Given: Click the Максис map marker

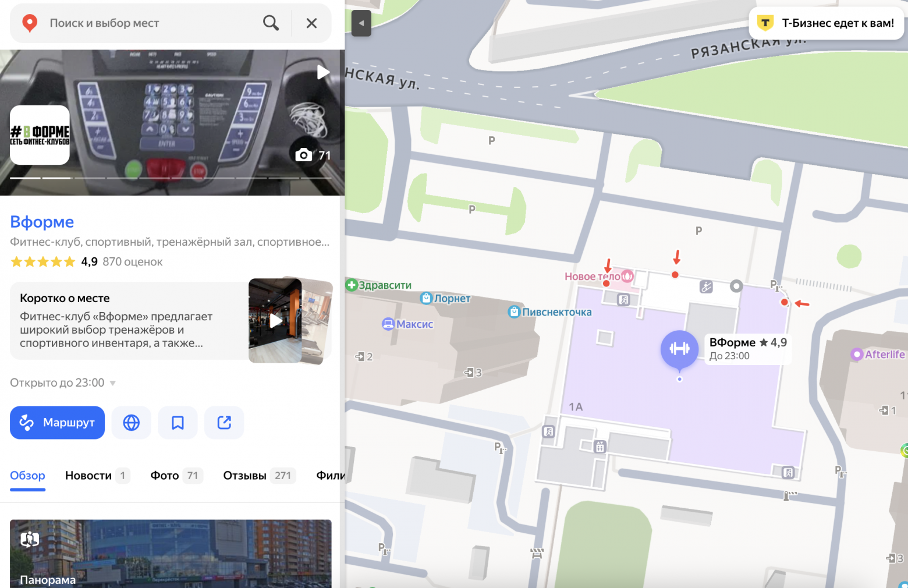Looking at the screenshot, I should (408, 324).
